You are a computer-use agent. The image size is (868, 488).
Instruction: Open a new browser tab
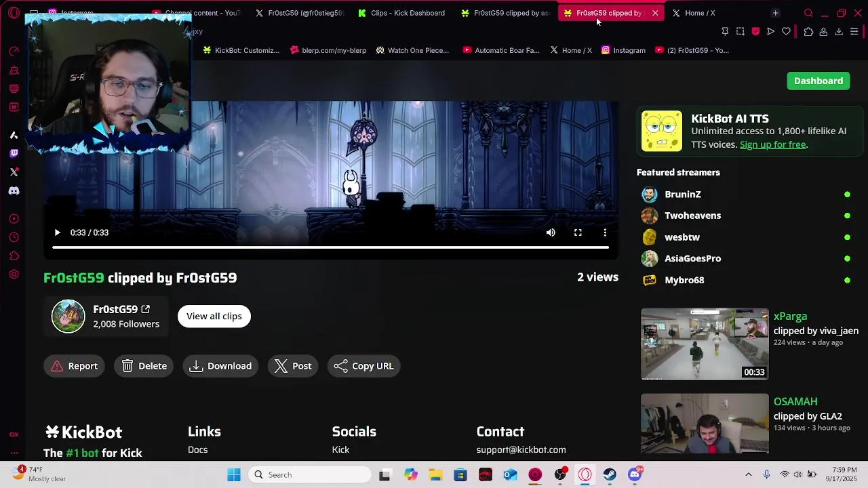(x=775, y=13)
